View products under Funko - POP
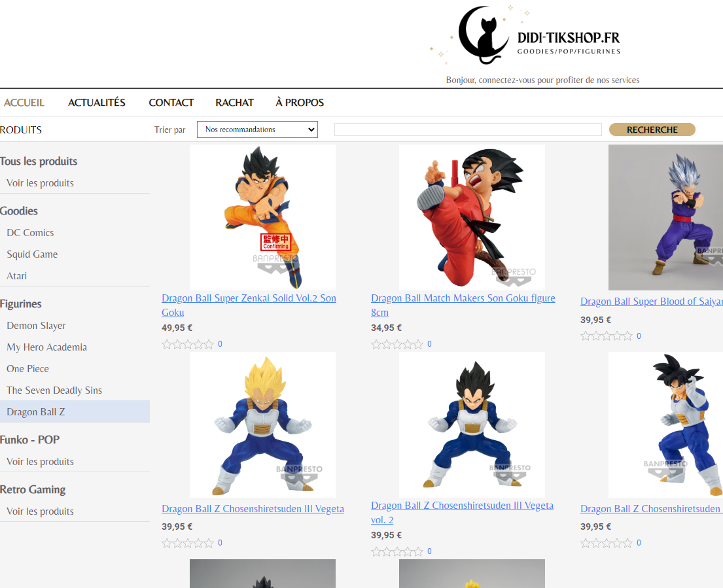Image resolution: width=723 pixels, height=588 pixels. click(40, 462)
